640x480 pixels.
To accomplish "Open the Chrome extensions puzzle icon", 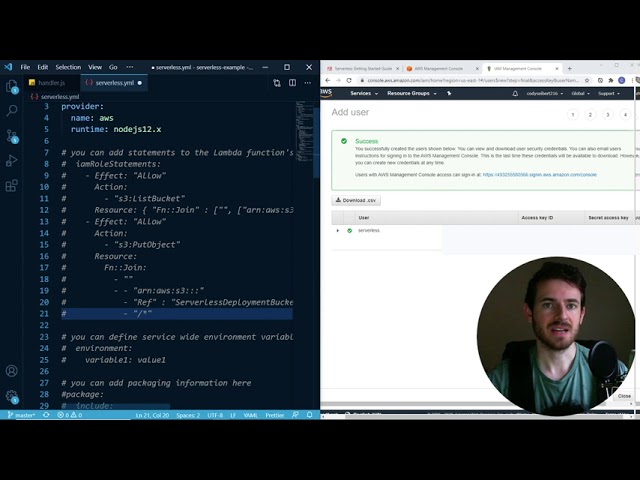I will click(611, 80).
